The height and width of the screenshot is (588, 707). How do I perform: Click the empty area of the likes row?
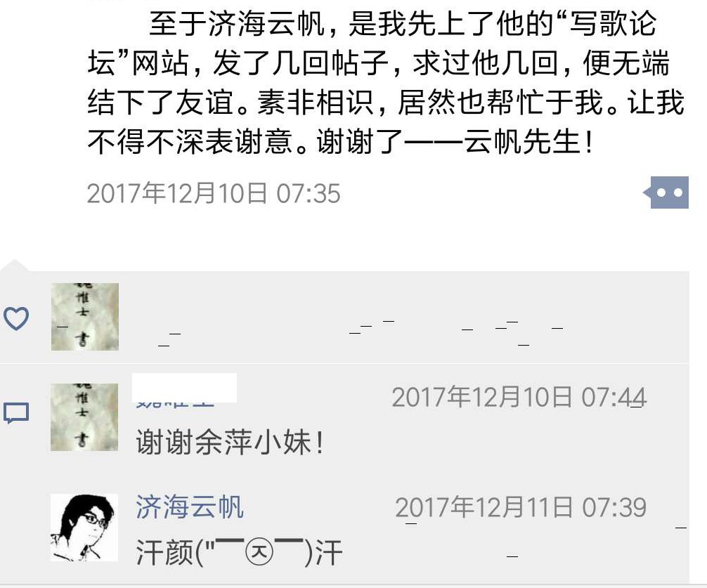pos(403,318)
